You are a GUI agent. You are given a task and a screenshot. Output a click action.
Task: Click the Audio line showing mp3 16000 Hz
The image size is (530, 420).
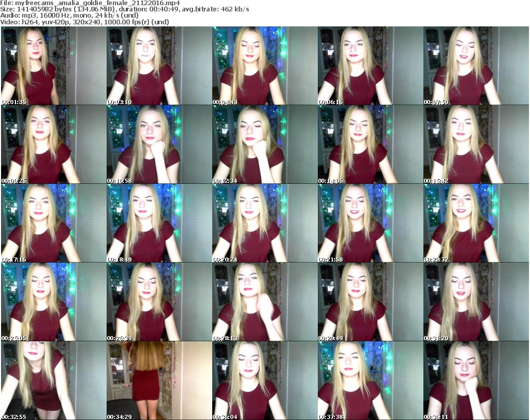[69, 16]
